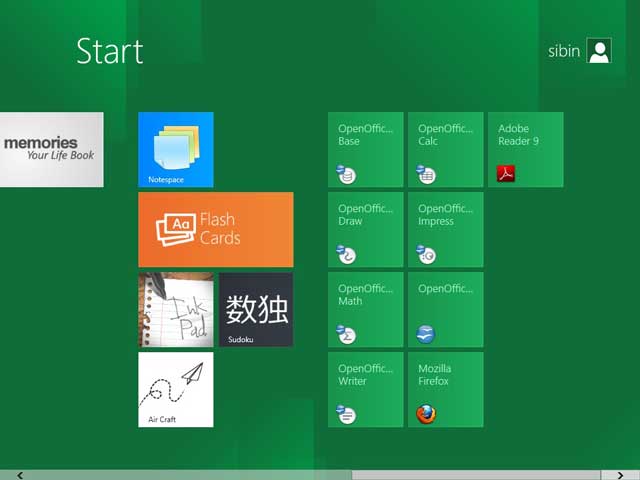Click the Mozilla Firefox logo icon
640x480 pixels.
[x=426, y=414]
